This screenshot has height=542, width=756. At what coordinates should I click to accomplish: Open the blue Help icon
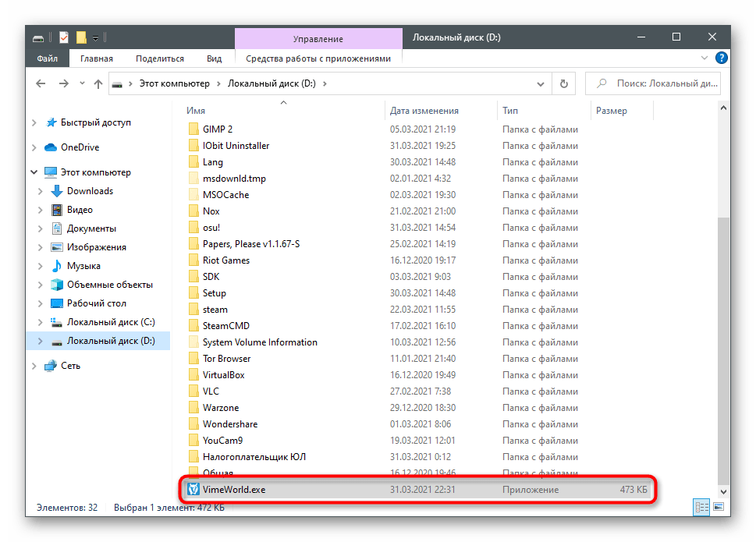pos(722,58)
